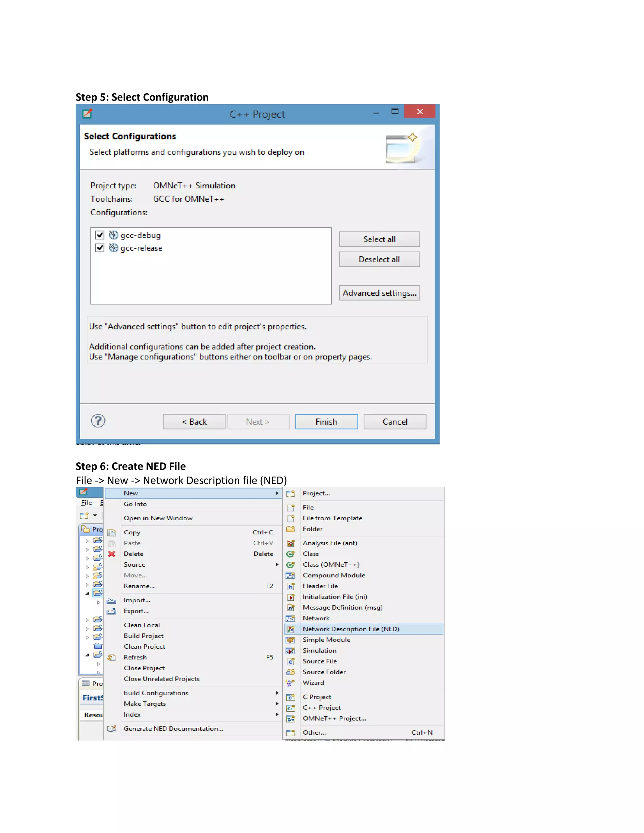Toggle the gcc-debug configuration checkbox
Viewport: 644px width, 833px height.
pos(100,235)
